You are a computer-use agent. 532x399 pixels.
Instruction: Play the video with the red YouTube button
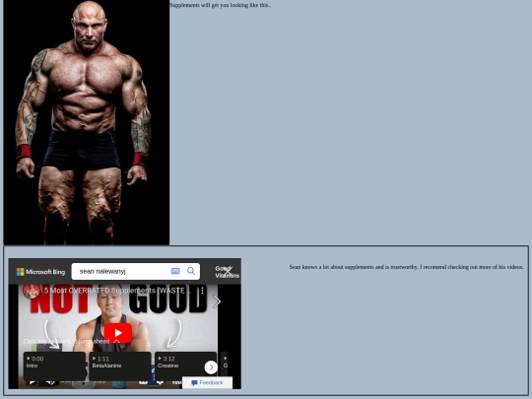118,333
